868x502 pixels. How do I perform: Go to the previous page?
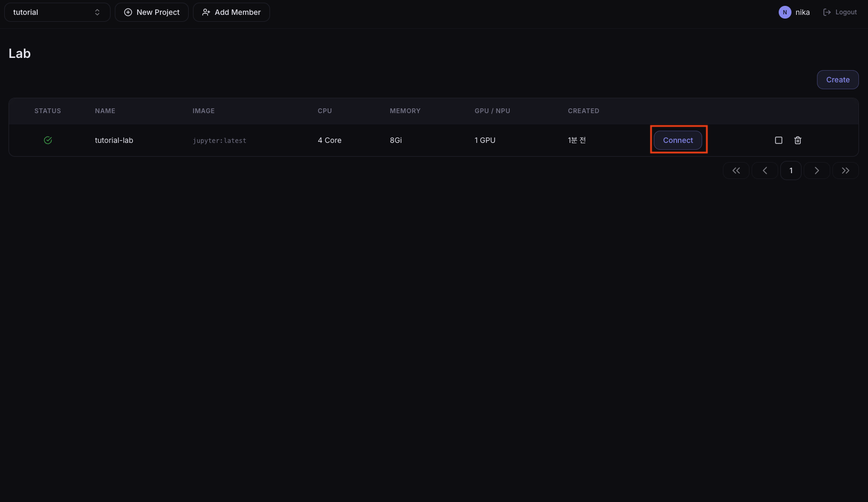click(x=765, y=171)
